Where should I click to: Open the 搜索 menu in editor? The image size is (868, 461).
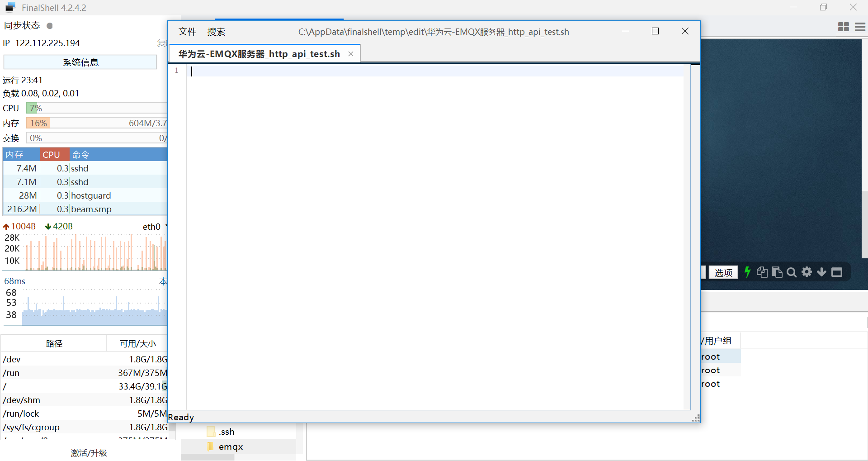[216, 32]
